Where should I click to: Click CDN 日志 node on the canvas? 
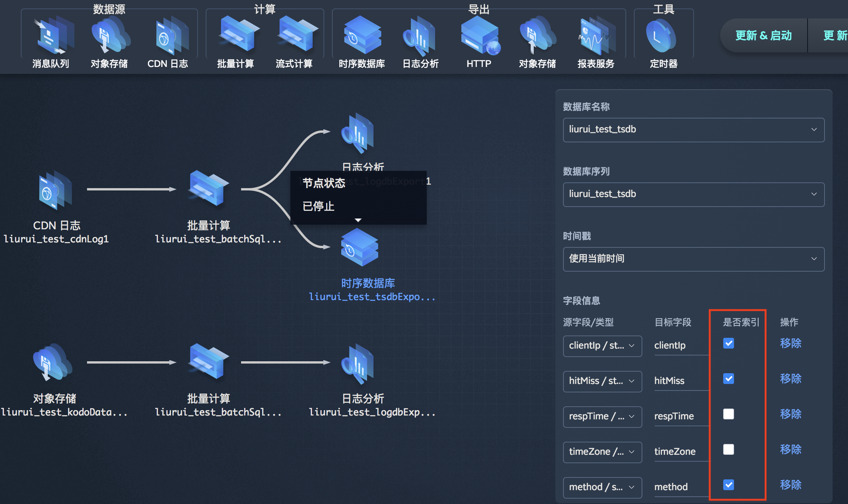pyautogui.click(x=55, y=190)
